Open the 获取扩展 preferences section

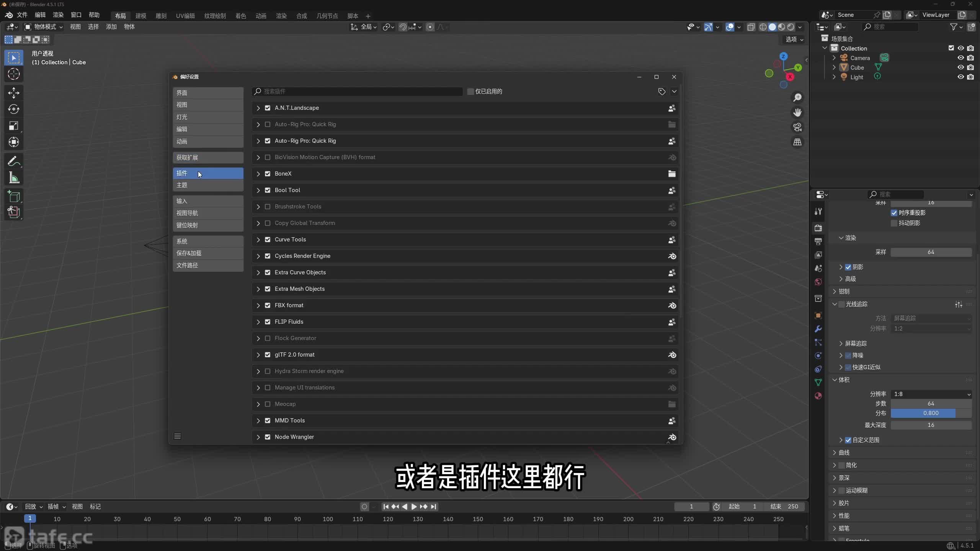click(208, 158)
